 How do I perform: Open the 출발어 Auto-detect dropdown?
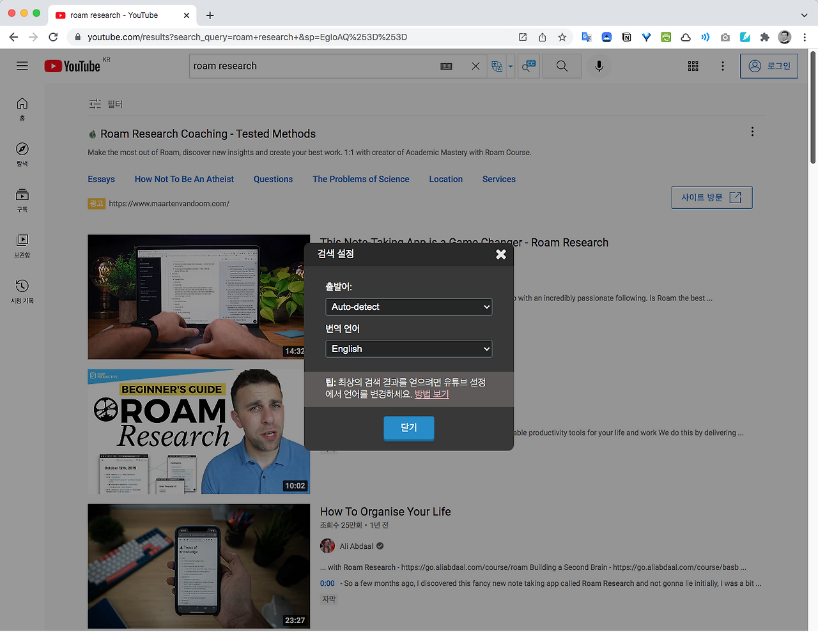408,307
